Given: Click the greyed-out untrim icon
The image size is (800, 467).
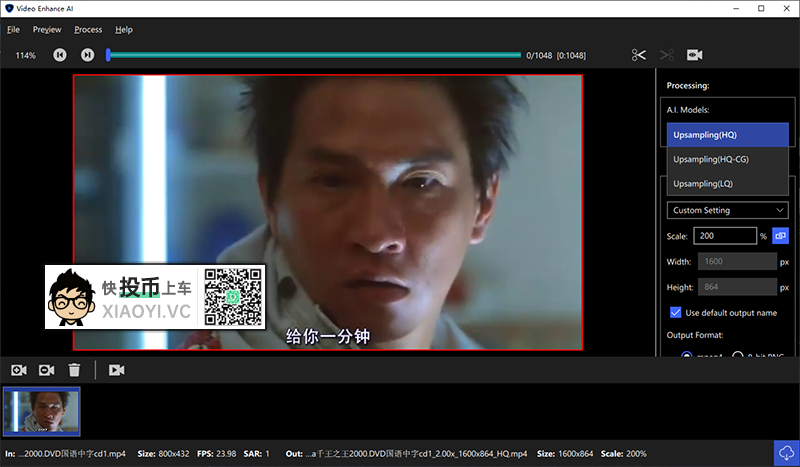Looking at the screenshot, I should click(x=667, y=55).
